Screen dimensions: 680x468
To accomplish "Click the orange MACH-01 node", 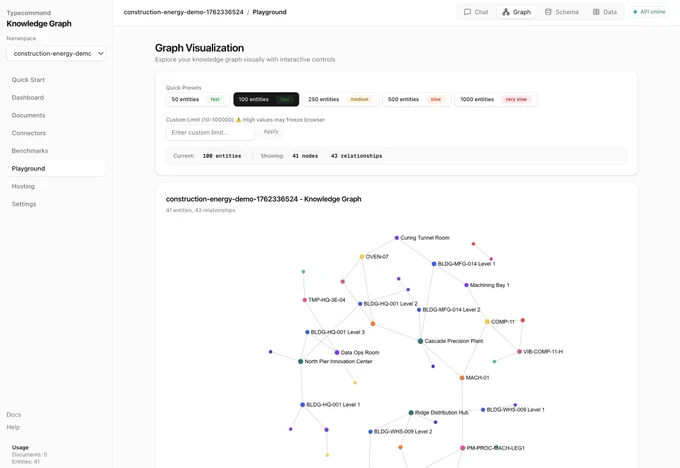I will [462, 378].
